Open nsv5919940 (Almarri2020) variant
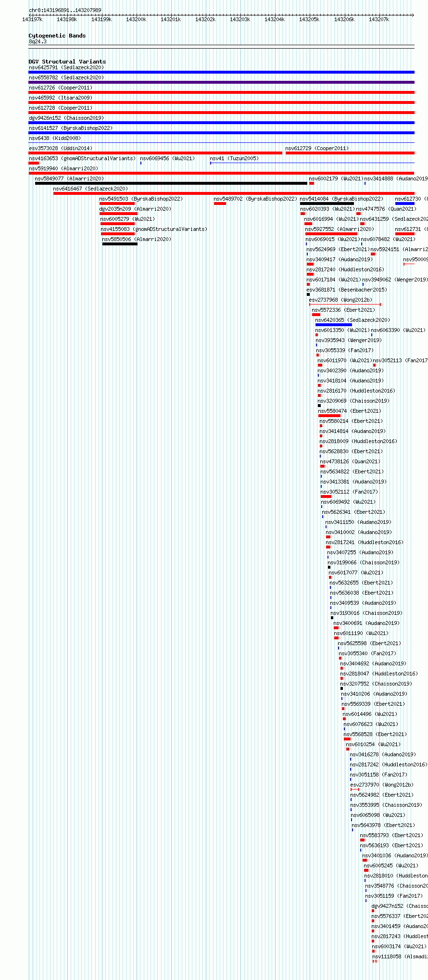428x980 pixels. click(63, 168)
